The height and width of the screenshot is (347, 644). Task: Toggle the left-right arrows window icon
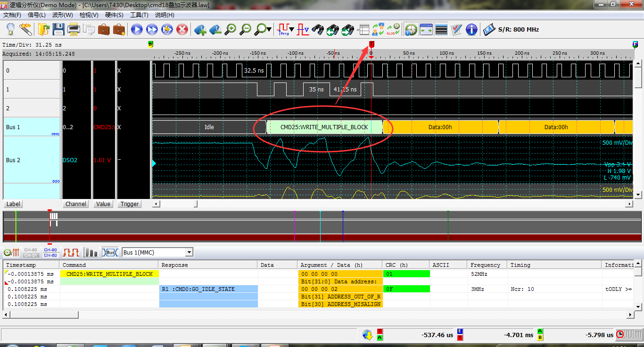coord(426,29)
